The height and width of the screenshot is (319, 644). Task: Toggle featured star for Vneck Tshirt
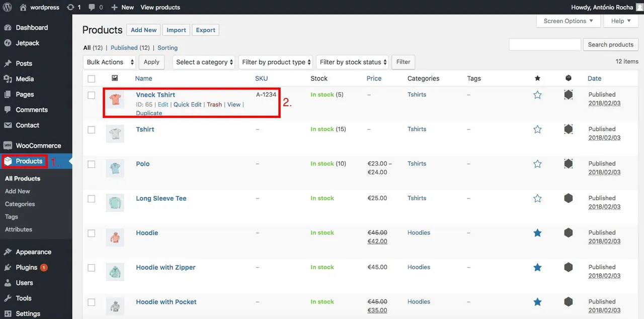[x=537, y=94]
